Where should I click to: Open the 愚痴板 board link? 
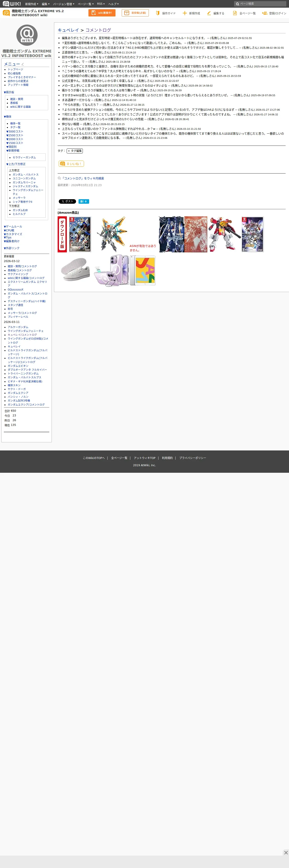coord(14,103)
